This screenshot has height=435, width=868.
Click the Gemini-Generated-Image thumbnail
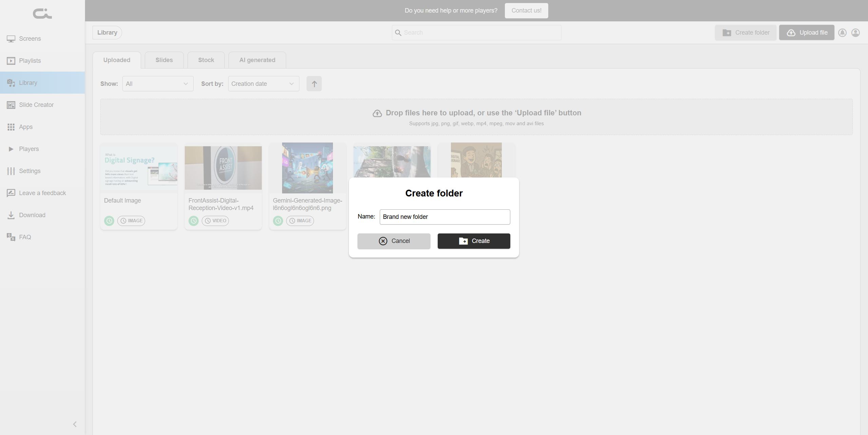pyautogui.click(x=307, y=168)
